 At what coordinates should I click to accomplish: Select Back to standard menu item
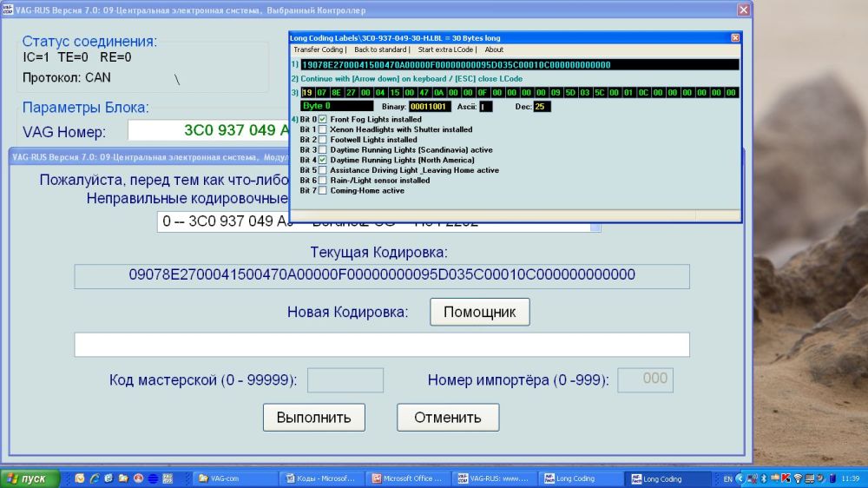click(380, 49)
